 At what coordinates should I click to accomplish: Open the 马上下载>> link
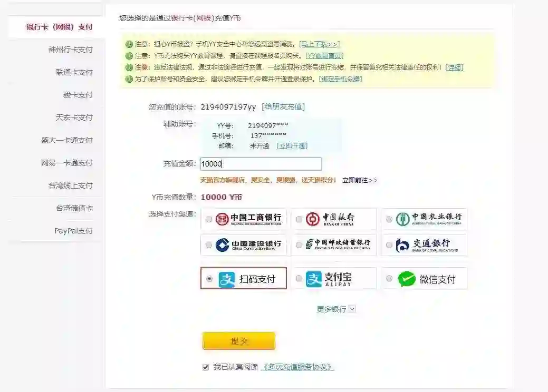click(320, 44)
